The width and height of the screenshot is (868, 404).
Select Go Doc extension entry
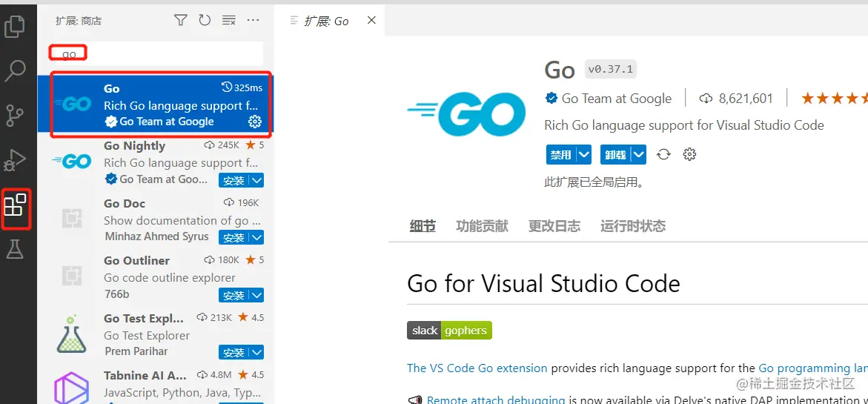(156, 219)
